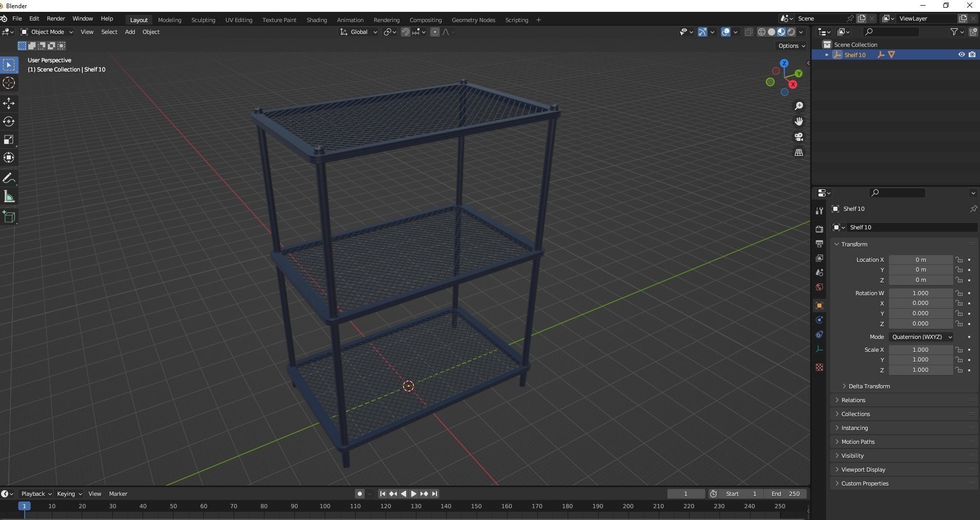This screenshot has height=520, width=980.
Task: Toggle Show Overlays button
Action: [x=726, y=32]
